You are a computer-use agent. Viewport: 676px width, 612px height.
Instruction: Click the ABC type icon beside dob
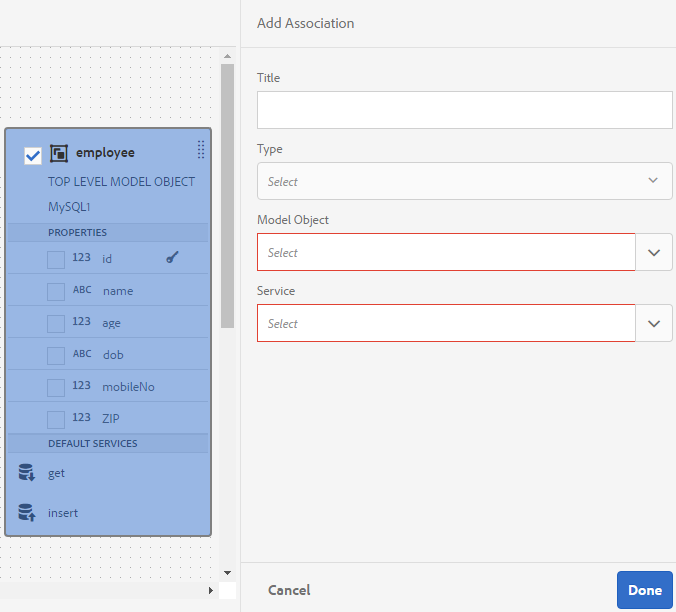coord(82,354)
